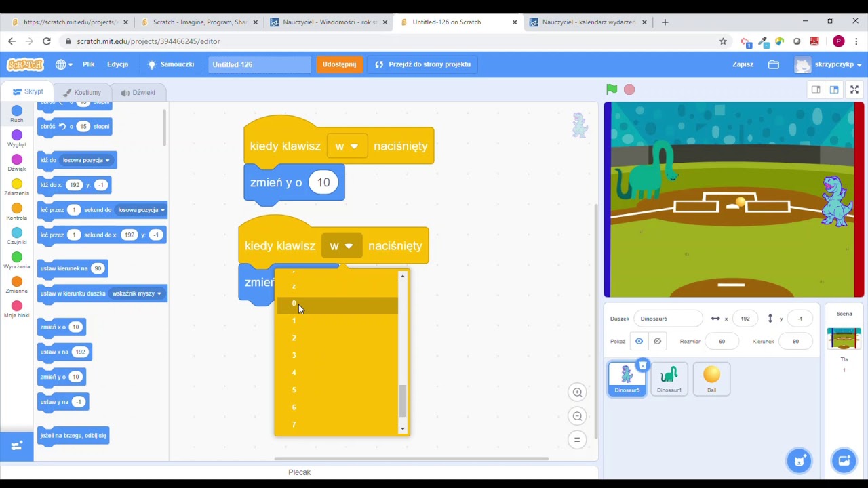Click the Udostępnij button
This screenshot has height=488, width=868.
[339, 64]
